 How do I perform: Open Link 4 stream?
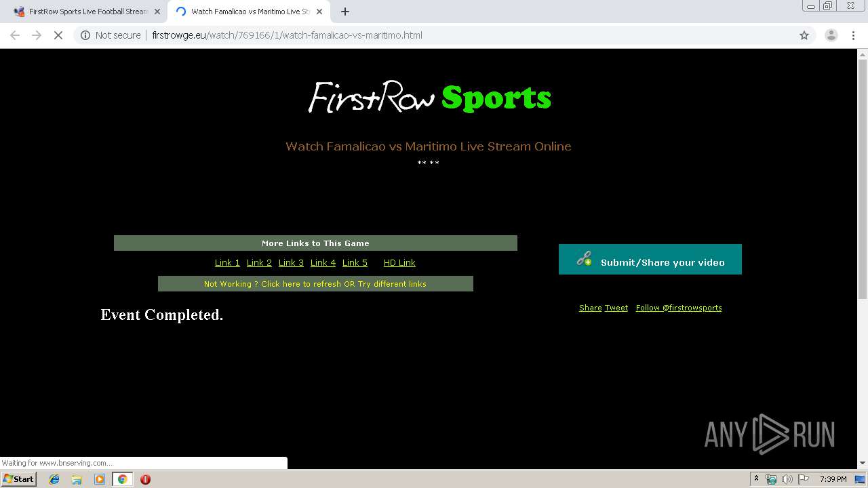(323, 263)
